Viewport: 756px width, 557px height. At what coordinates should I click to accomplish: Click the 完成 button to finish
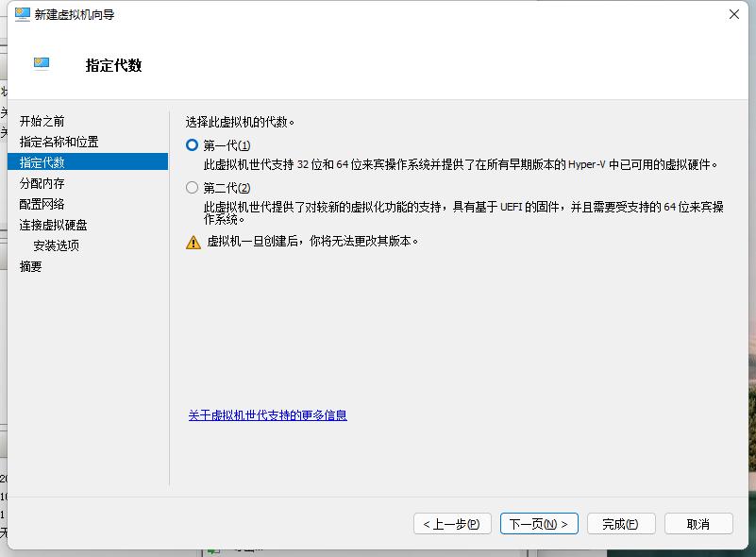click(x=620, y=523)
